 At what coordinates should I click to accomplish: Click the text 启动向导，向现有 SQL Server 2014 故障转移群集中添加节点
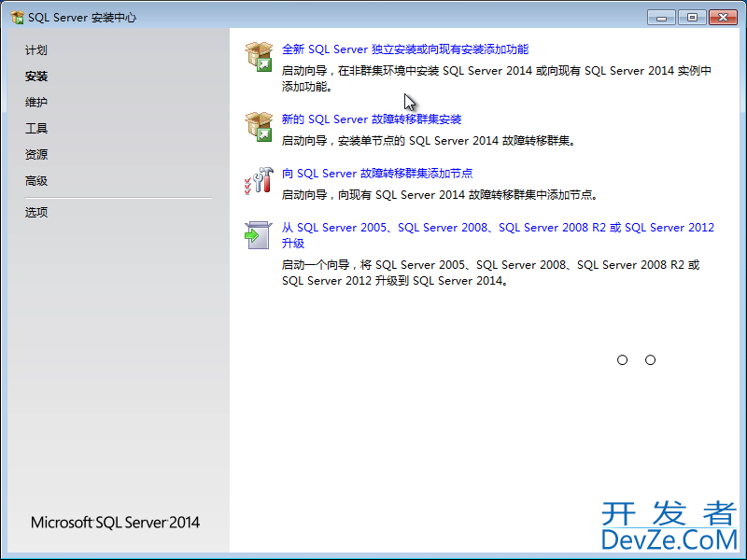(x=440, y=195)
